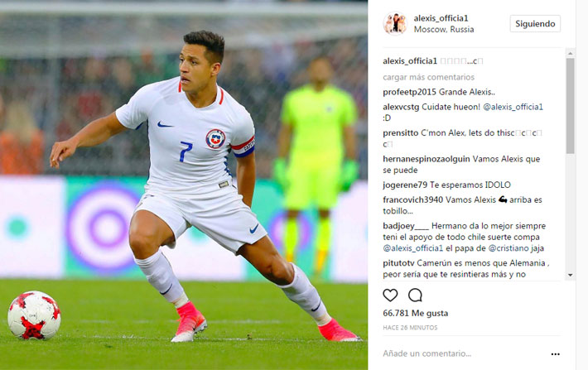Open pitutotv commenter profile
588x370 pixels.
pyautogui.click(x=398, y=263)
